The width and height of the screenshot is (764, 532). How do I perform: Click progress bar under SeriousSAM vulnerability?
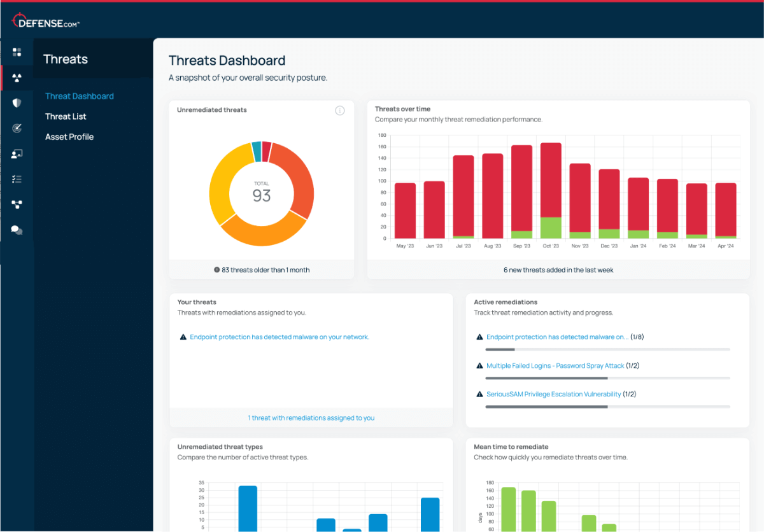click(x=607, y=407)
